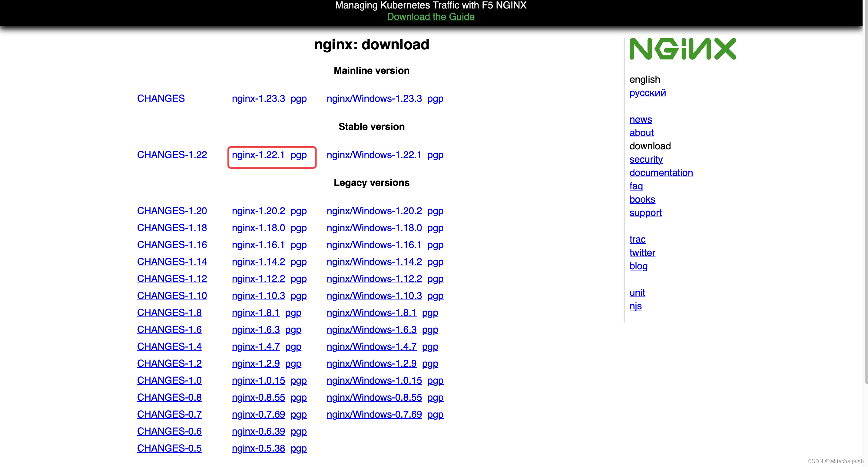This screenshot has height=467, width=868.
Task: Visit the trac link
Action: (637, 239)
